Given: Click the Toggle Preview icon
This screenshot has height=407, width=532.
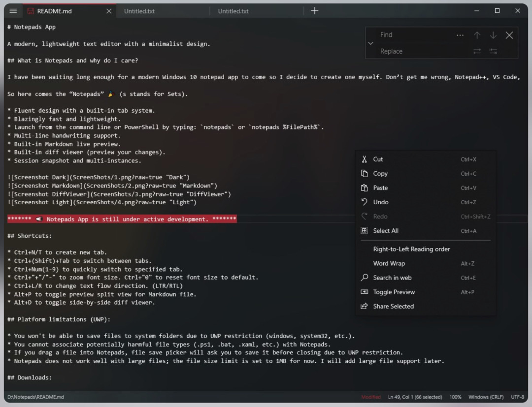Looking at the screenshot, I should (364, 292).
